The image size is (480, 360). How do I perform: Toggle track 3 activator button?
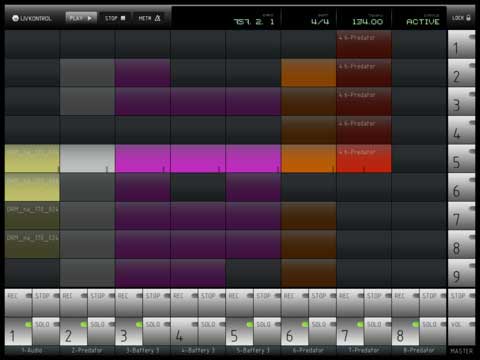[129, 331]
